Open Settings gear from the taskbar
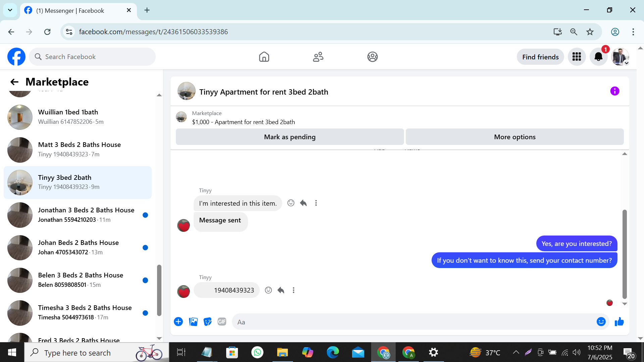This screenshot has height=362, width=644. [433, 352]
